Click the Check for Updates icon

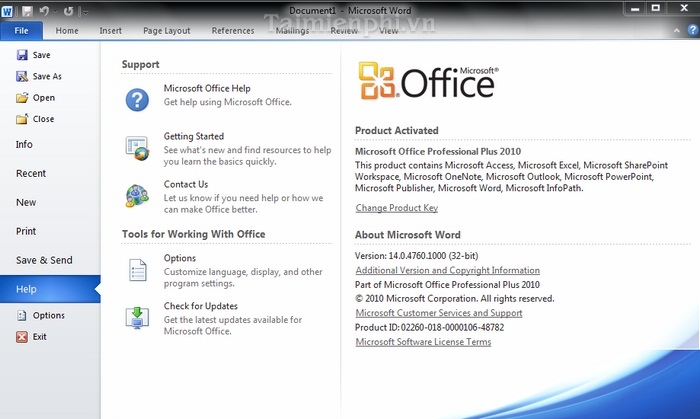(137, 318)
